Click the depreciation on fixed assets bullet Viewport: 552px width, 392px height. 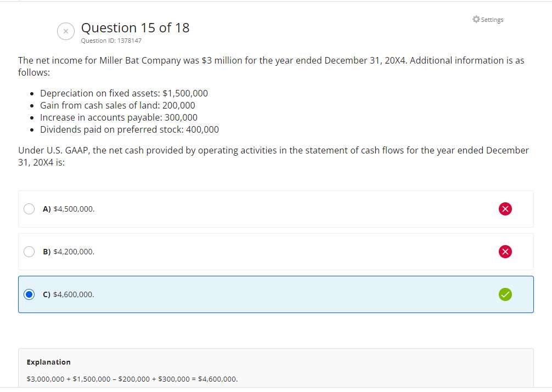pyautogui.click(x=124, y=93)
